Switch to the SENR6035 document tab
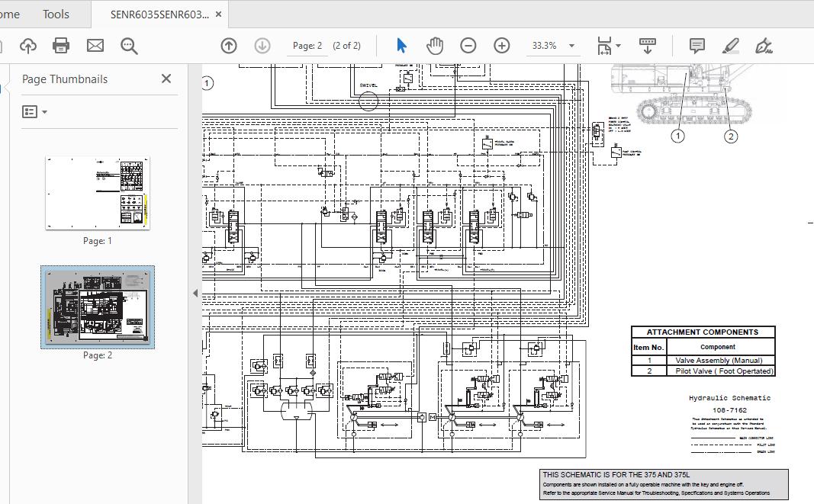The image size is (814, 504). click(x=159, y=14)
